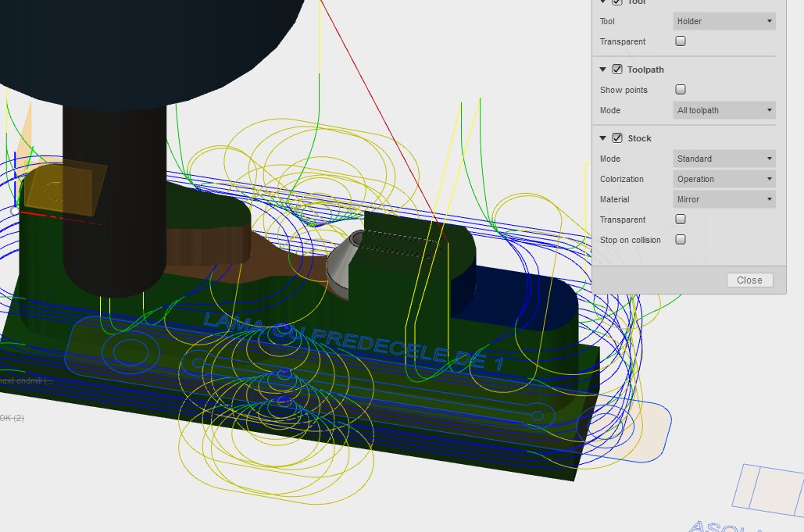Open the stock Mode dropdown showing Standard
The width and height of the screenshot is (804, 532).
(724, 159)
